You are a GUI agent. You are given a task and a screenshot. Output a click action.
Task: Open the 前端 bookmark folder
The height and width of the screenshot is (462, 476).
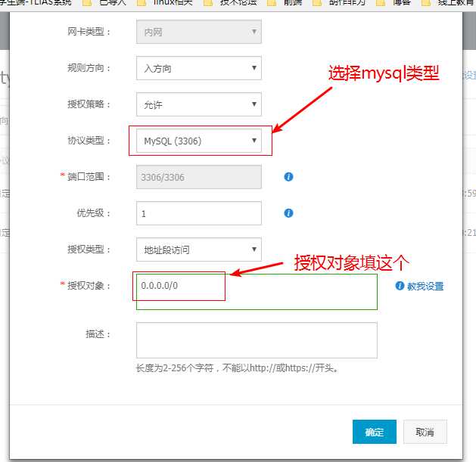pos(285,2)
